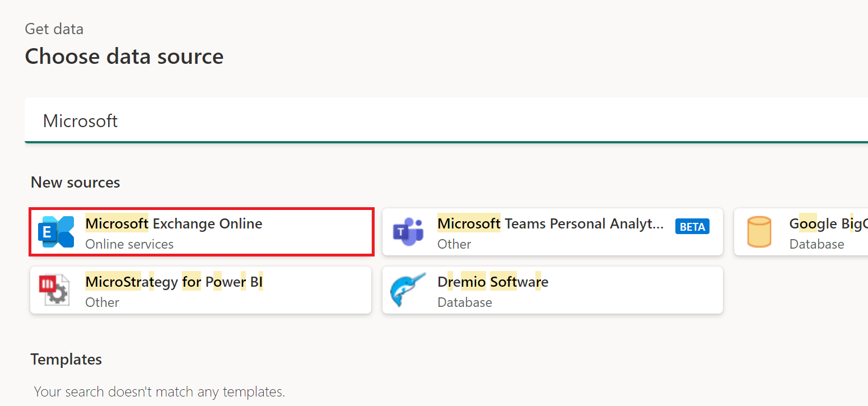Click the orange database icon beside Google BigQuery
The width and height of the screenshot is (868, 406).
tap(759, 231)
